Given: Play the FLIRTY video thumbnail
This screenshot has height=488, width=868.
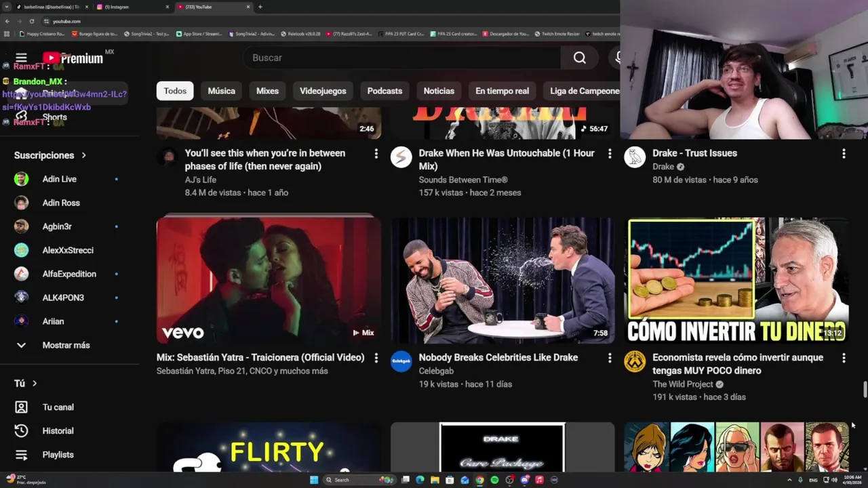Looking at the screenshot, I should (269, 447).
